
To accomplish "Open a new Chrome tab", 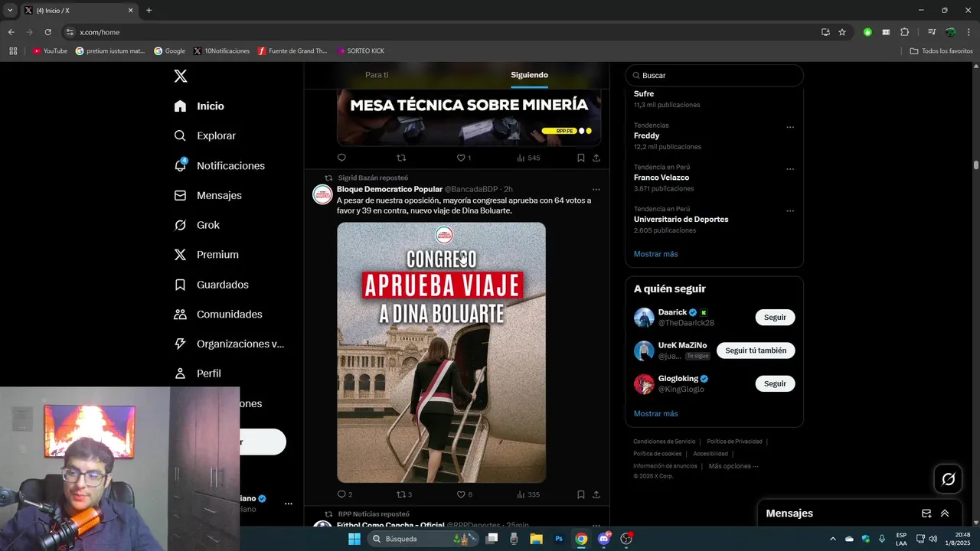I will tap(149, 11).
